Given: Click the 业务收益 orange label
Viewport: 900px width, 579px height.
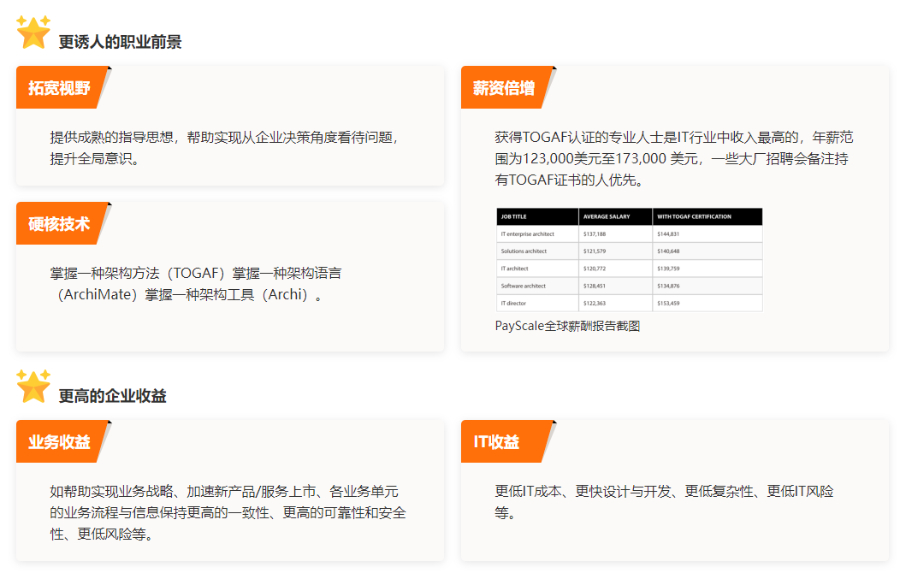Looking at the screenshot, I should pos(59,442).
